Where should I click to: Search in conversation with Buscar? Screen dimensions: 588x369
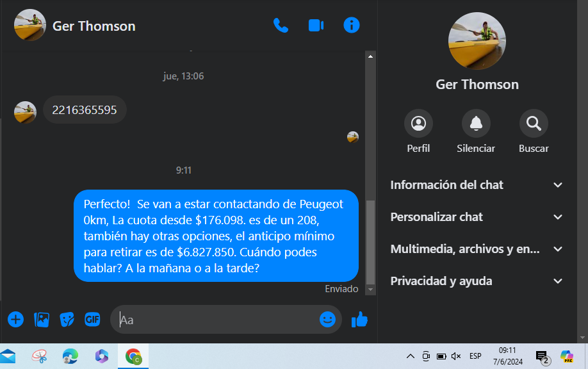pos(534,131)
